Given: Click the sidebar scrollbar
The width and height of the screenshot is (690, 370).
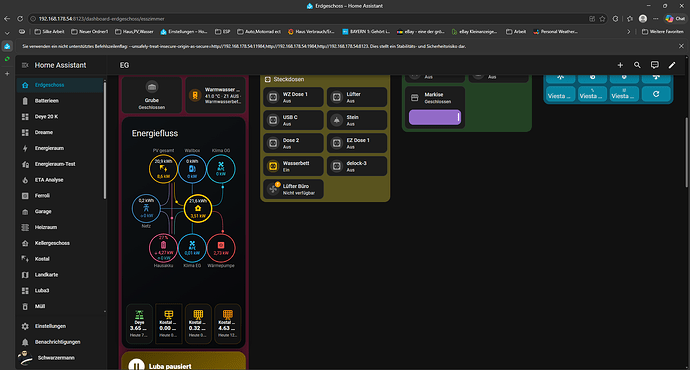Looking at the screenshot, I should (x=105, y=141).
